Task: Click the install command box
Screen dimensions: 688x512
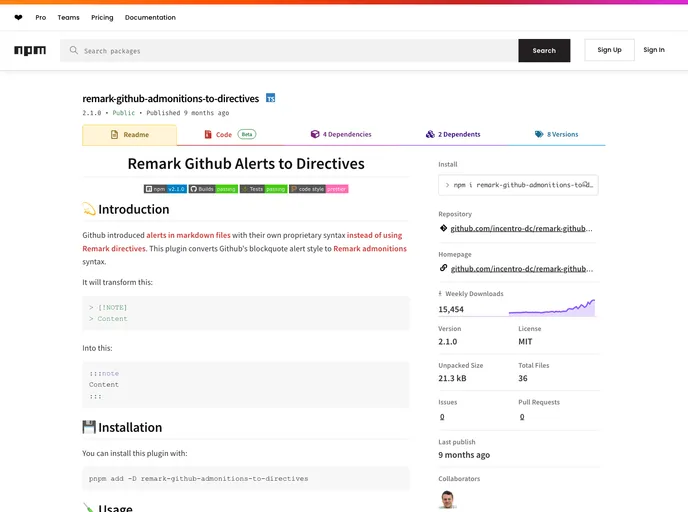Action: click(x=518, y=185)
